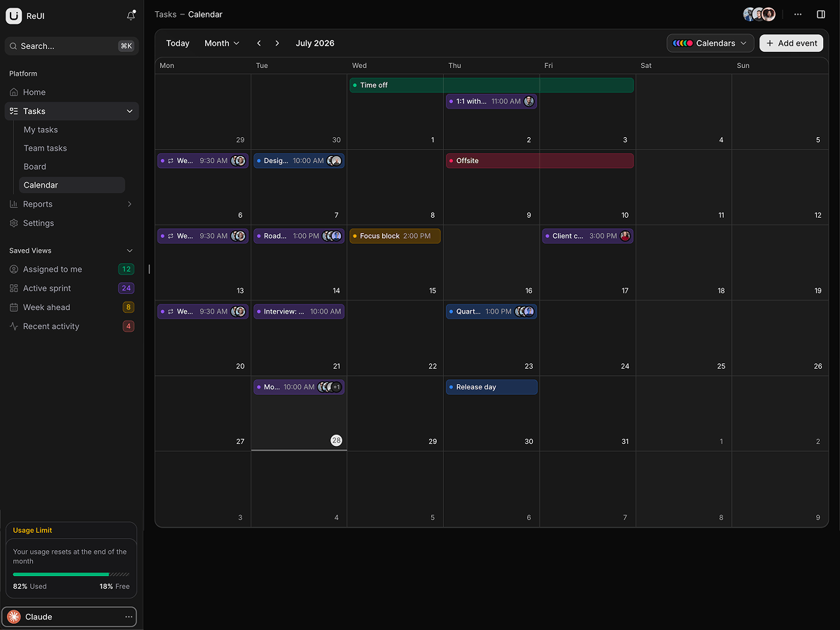Image resolution: width=840 pixels, height=630 pixels.
Task: Click the Tasks checklist icon
Action: [14, 111]
